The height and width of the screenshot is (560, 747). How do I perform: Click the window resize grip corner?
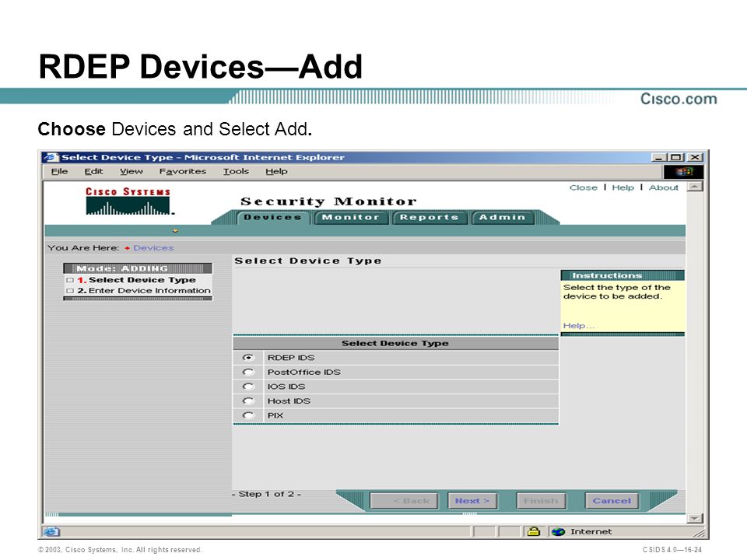point(699,533)
